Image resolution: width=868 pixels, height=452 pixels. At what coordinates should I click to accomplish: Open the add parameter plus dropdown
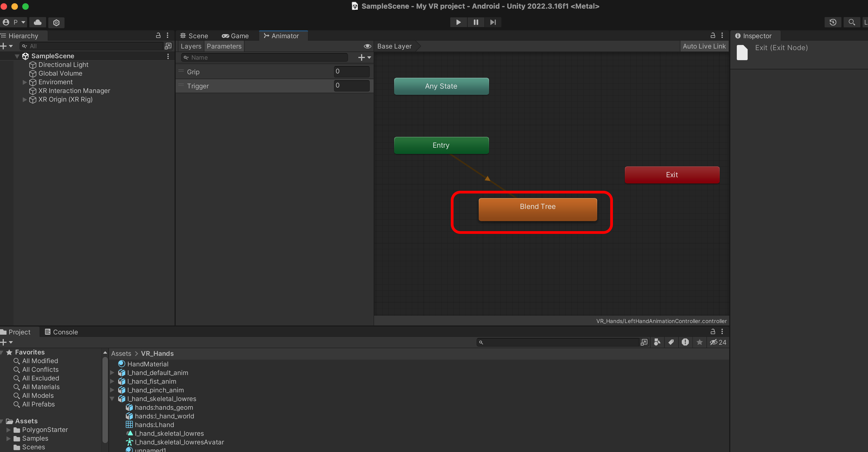[x=364, y=58]
